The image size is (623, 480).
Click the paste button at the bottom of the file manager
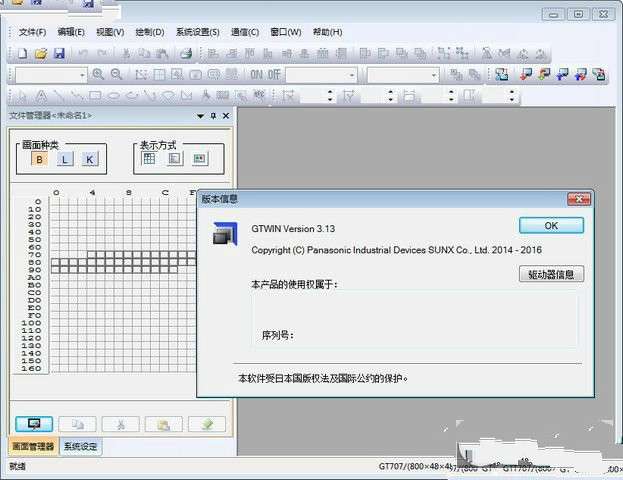coord(164,424)
